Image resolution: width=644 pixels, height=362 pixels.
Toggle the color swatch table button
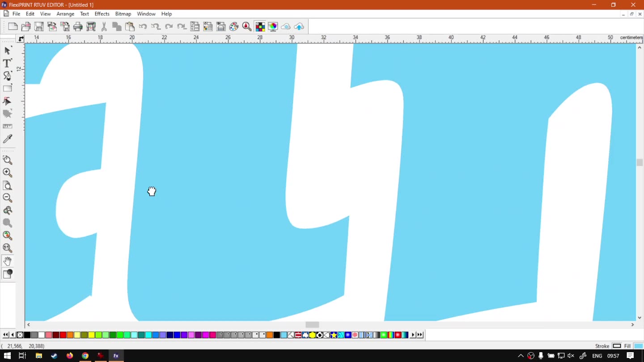point(260,27)
